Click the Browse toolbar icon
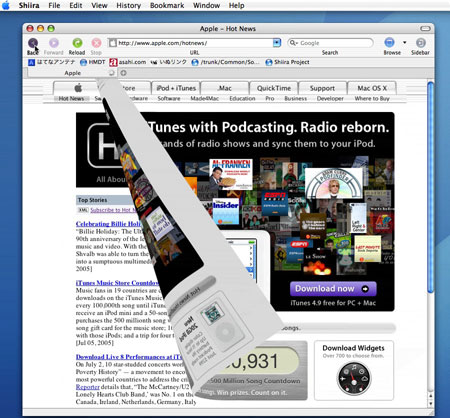This screenshot has width=450, height=418. pyautogui.click(x=389, y=43)
